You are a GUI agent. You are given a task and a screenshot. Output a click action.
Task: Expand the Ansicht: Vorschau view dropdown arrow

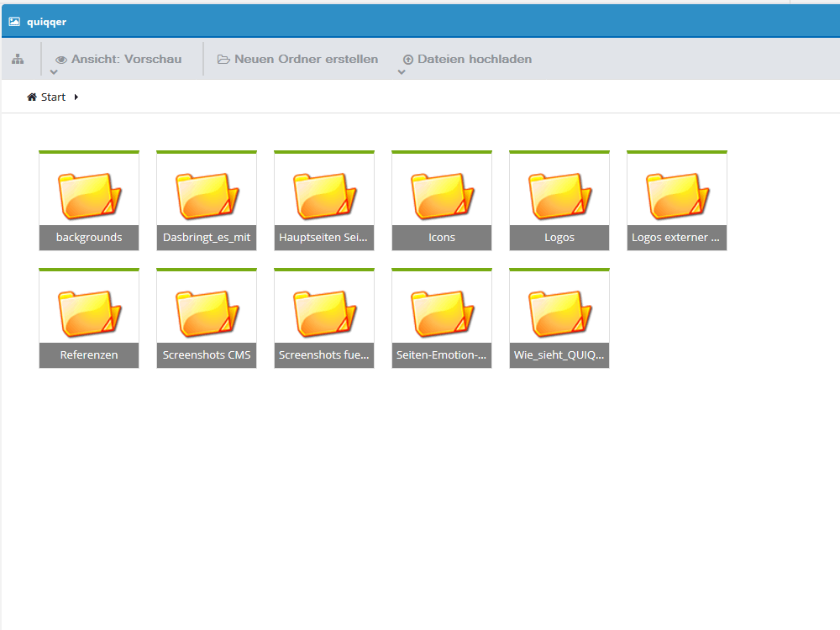[x=54, y=71]
